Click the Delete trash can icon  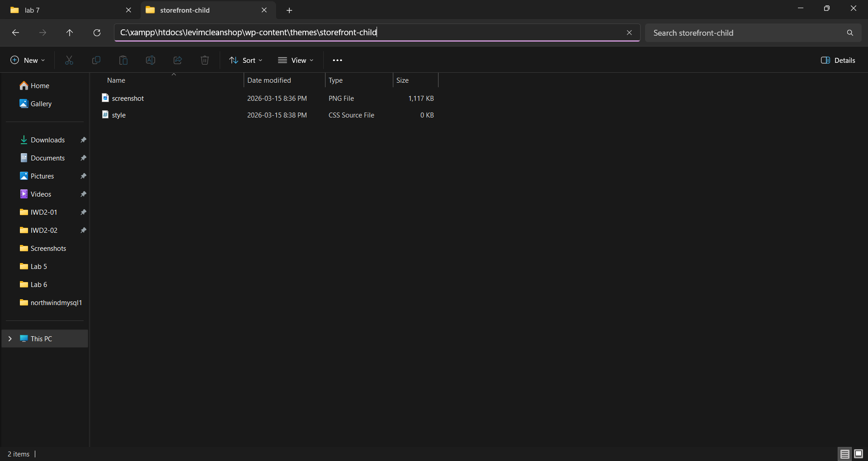[x=205, y=60]
